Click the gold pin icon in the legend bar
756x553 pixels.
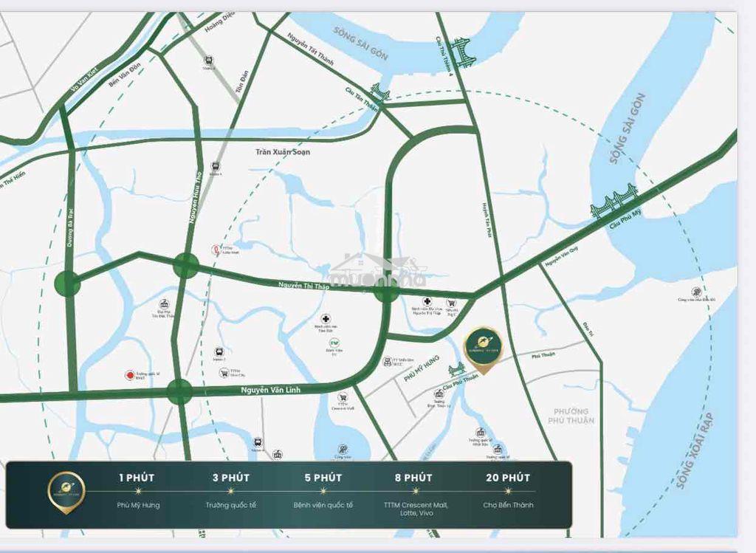click(66, 492)
